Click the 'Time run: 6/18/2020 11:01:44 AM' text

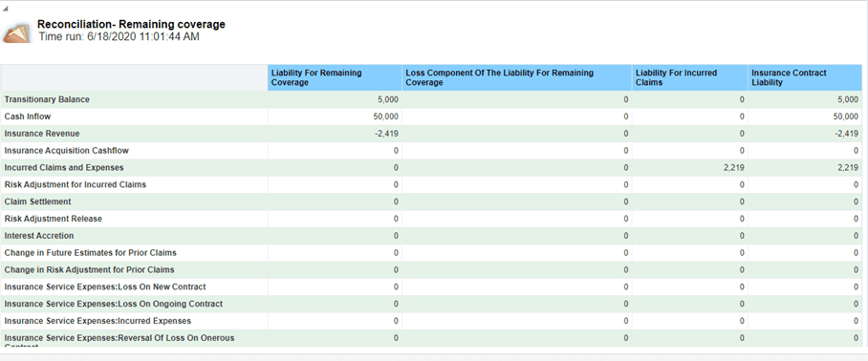[119, 37]
